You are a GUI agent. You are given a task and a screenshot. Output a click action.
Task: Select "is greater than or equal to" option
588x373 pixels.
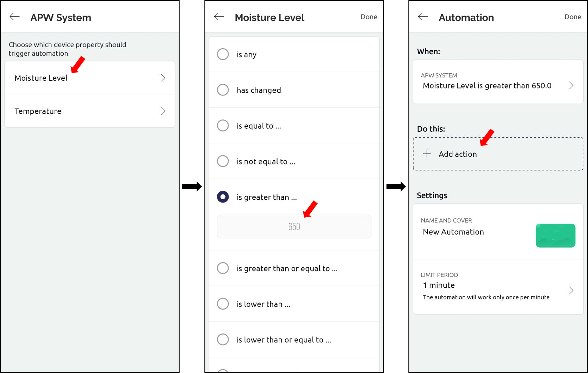223,268
